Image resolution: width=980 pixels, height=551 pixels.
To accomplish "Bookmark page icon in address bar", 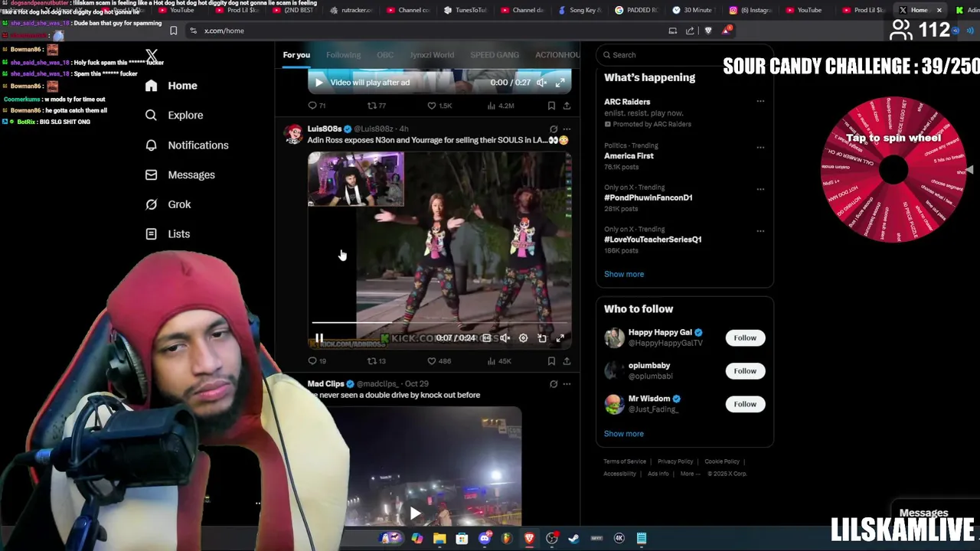I will [x=174, y=31].
